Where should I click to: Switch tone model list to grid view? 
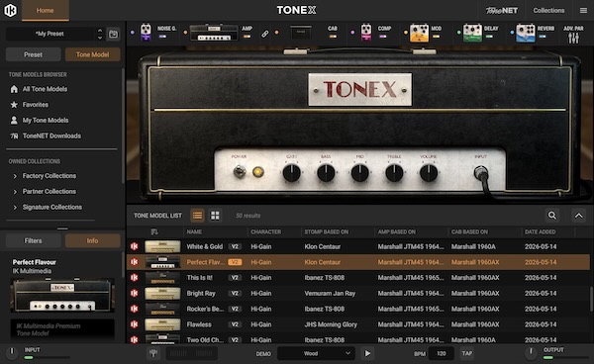215,216
